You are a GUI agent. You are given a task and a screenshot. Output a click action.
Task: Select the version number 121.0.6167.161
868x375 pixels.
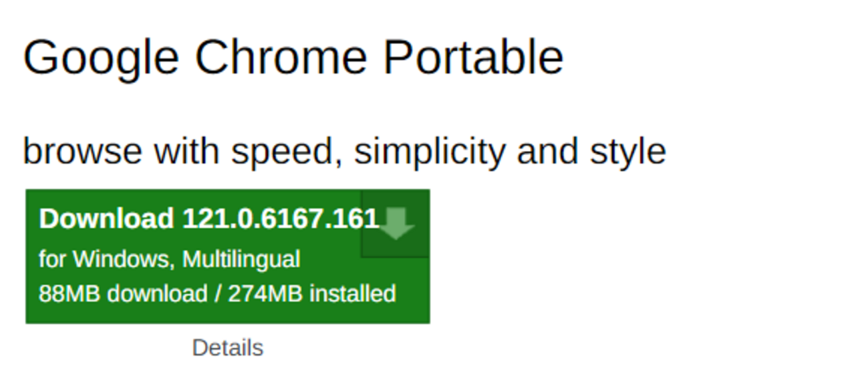click(281, 219)
